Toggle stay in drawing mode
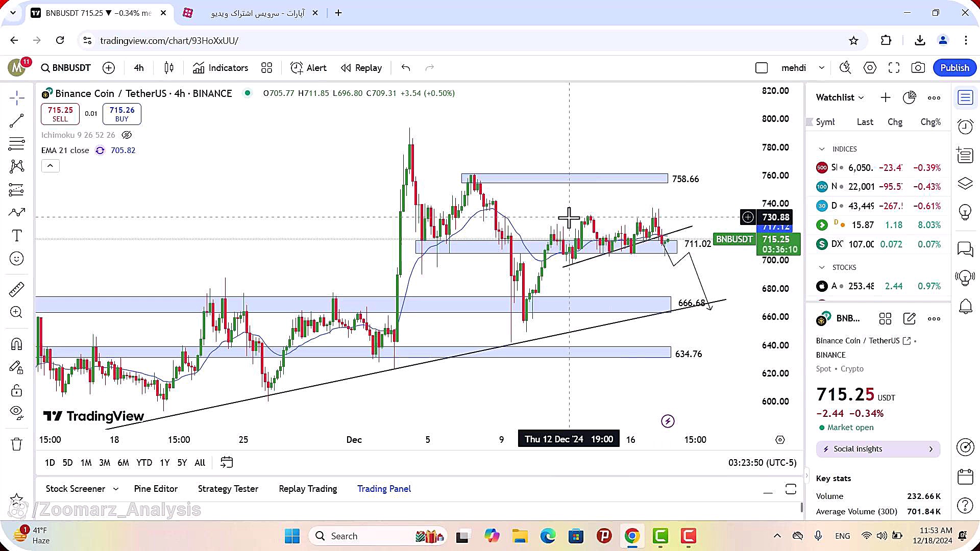The height and width of the screenshot is (551, 980). click(17, 367)
